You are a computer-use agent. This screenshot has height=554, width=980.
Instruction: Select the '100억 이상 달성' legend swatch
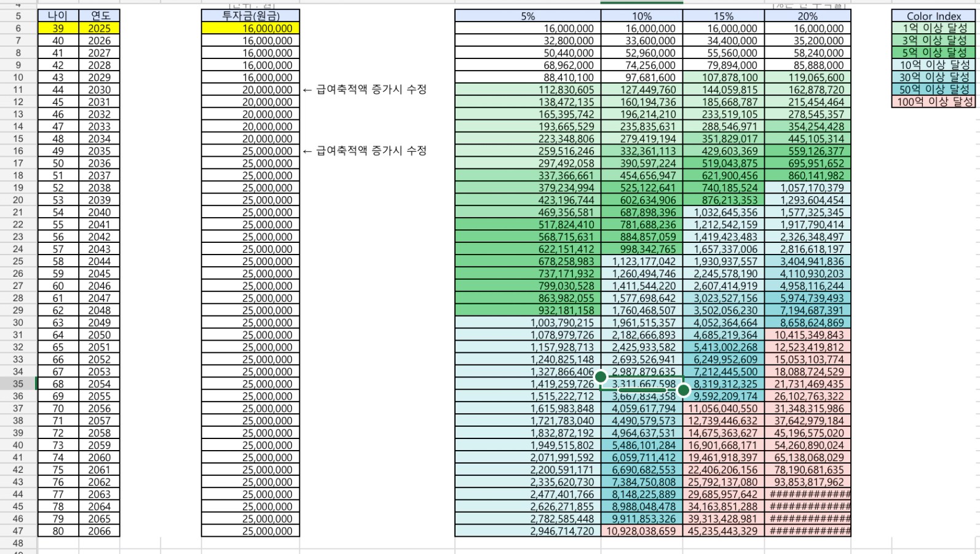pos(933,102)
